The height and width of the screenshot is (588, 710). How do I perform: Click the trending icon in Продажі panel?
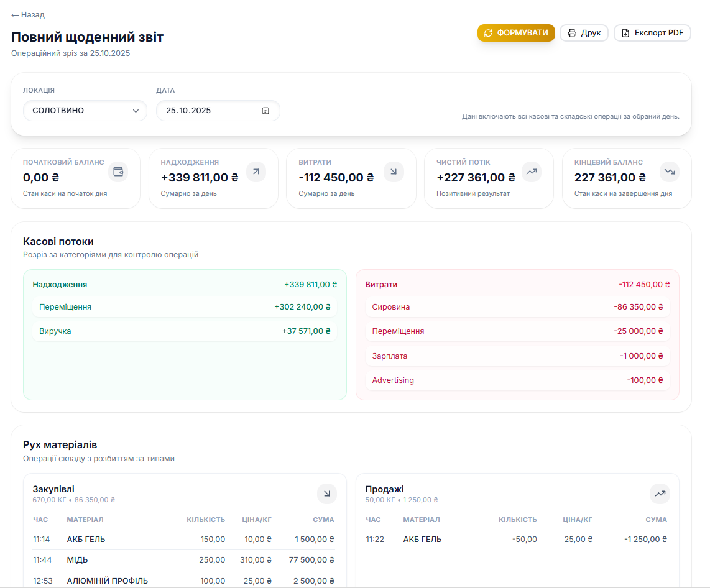(x=660, y=494)
